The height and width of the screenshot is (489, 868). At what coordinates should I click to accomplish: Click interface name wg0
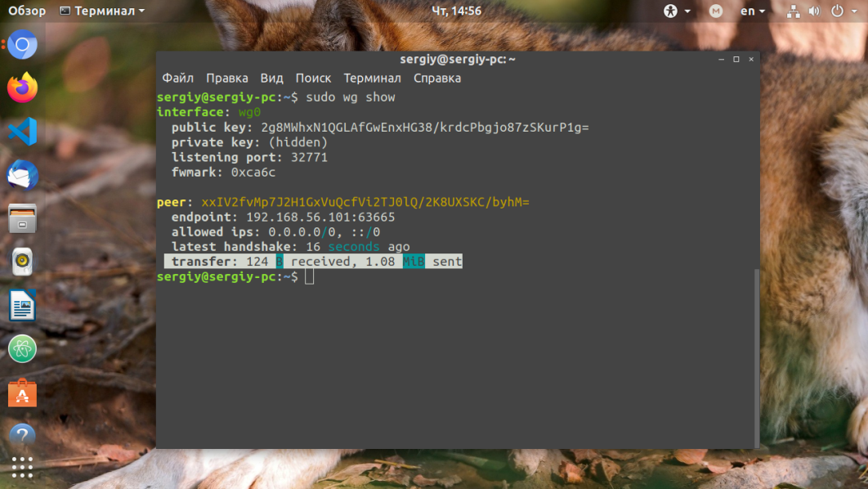[249, 112]
